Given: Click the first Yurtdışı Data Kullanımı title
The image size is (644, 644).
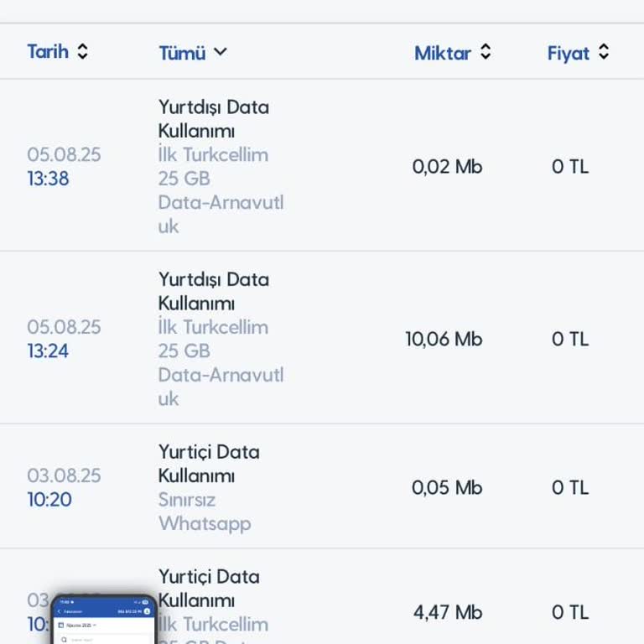Looking at the screenshot, I should (x=214, y=119).
